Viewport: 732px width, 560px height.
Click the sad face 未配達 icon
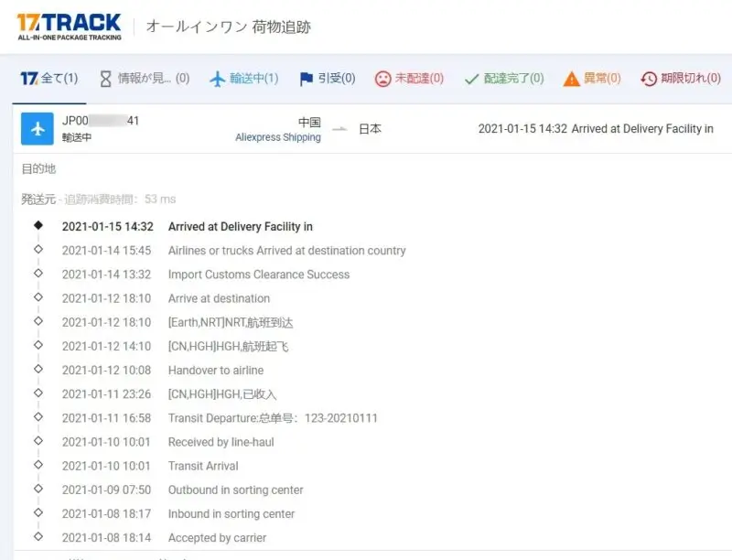(x=382, y=79)
